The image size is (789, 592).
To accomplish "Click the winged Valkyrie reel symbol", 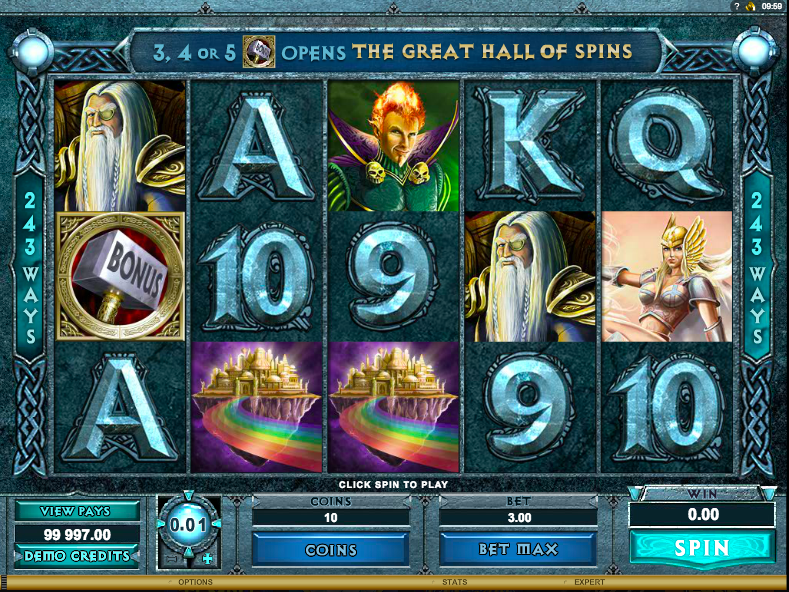I will (x=667, y=276).
